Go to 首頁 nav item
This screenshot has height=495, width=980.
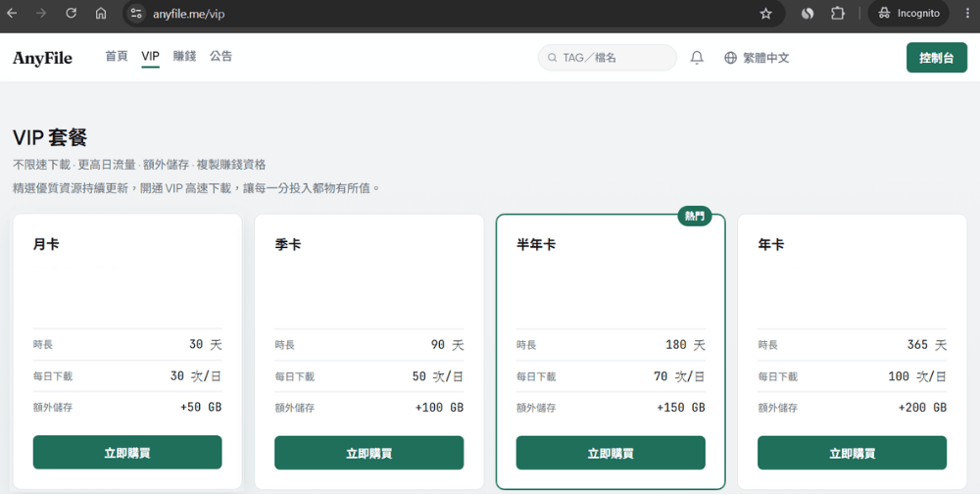pos(117,56)
